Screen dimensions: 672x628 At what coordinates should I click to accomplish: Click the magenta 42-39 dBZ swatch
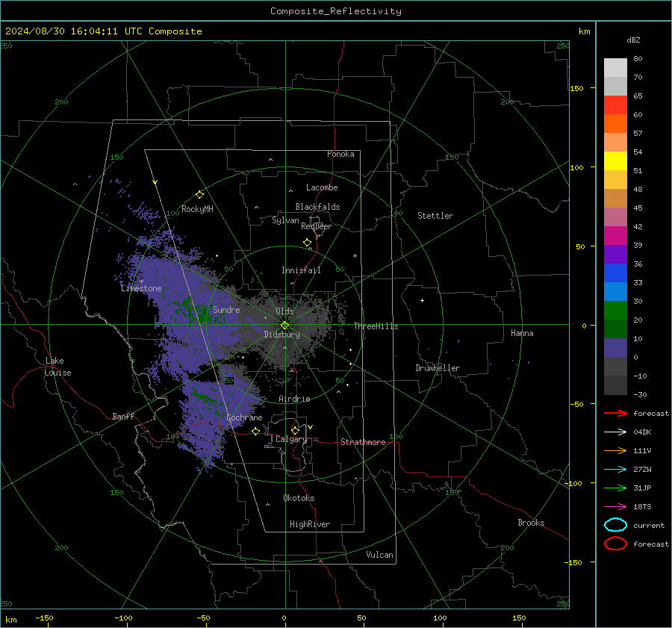pyautogui.click(x=615, y=235)
